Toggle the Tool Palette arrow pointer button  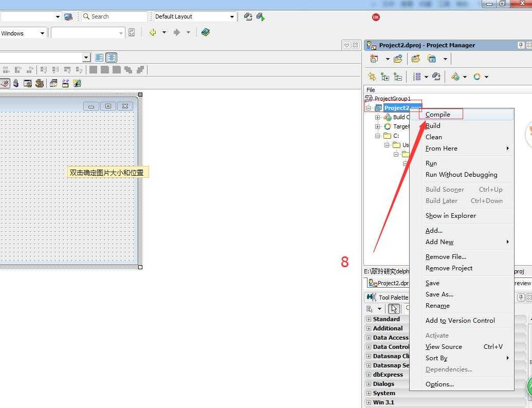tap(394, 309)
